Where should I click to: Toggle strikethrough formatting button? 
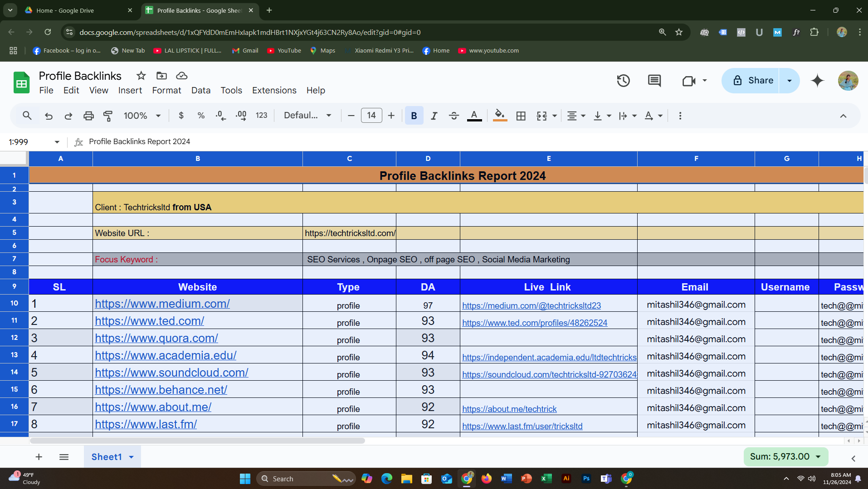click(x=454, y=116)
